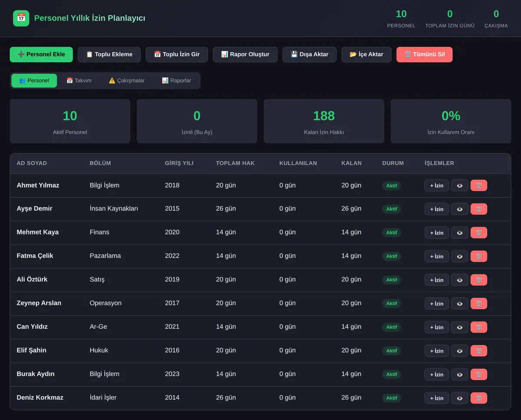This screenshot has height=420, width=521.
Task: Click the Kalan İzin Hakkı card
Action: tap(324, 121)
